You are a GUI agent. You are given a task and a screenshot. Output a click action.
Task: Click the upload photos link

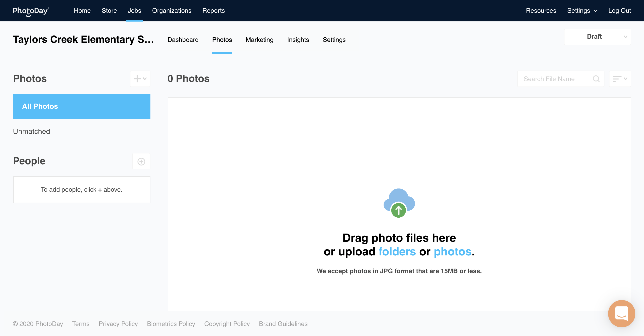click(452, 252)
